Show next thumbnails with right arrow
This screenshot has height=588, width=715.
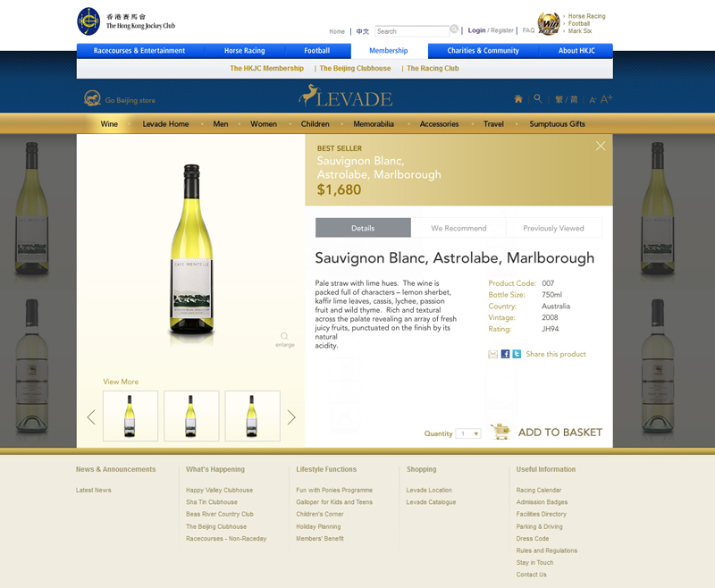click(291, 417)
